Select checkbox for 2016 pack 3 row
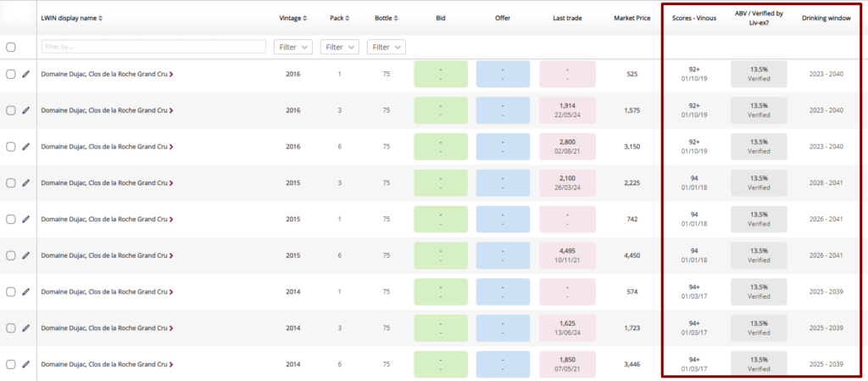868x381 pixels. (x=10, y=110)
